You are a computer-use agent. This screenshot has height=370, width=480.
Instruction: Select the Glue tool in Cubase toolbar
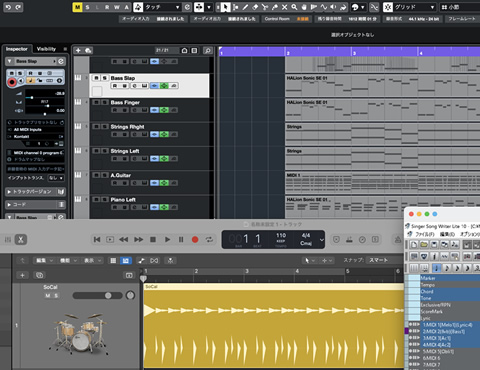pos(275,7)
